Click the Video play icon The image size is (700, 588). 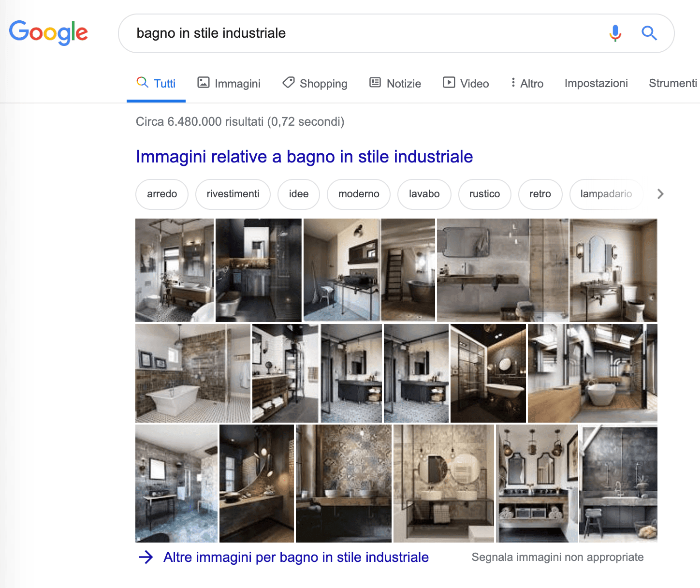pyautogui.click(x=449, y=83)
